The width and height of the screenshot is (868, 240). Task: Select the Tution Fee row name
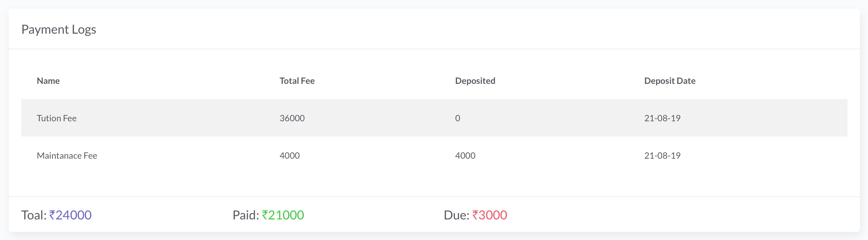[57, 118]
